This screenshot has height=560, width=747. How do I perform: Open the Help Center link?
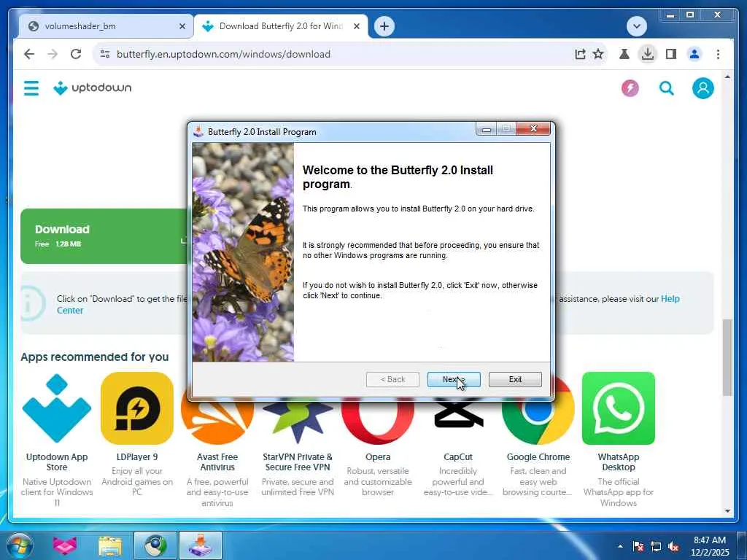pos(670,298)
